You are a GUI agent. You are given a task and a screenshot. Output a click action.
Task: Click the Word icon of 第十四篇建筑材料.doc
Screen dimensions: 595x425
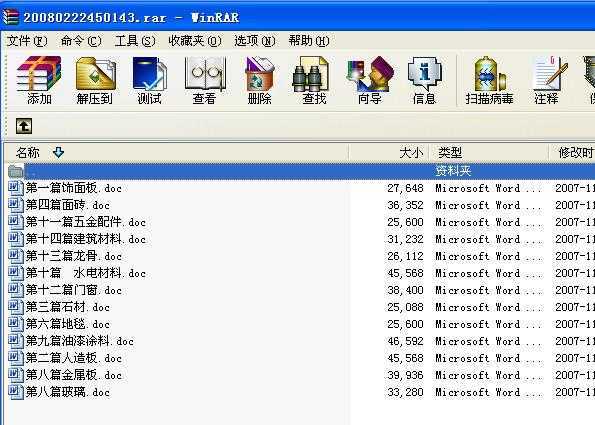pos(16,239)
